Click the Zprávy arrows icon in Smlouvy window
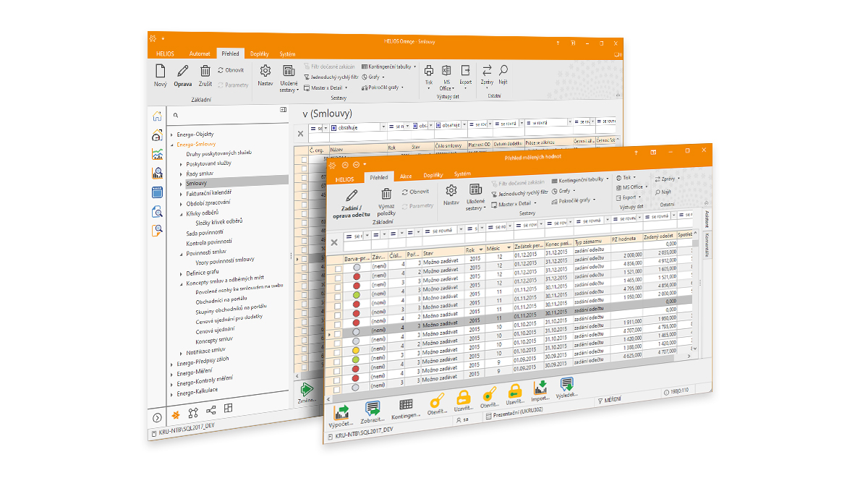This screenshot has width=868, height=478. click(x=487, y=70)
